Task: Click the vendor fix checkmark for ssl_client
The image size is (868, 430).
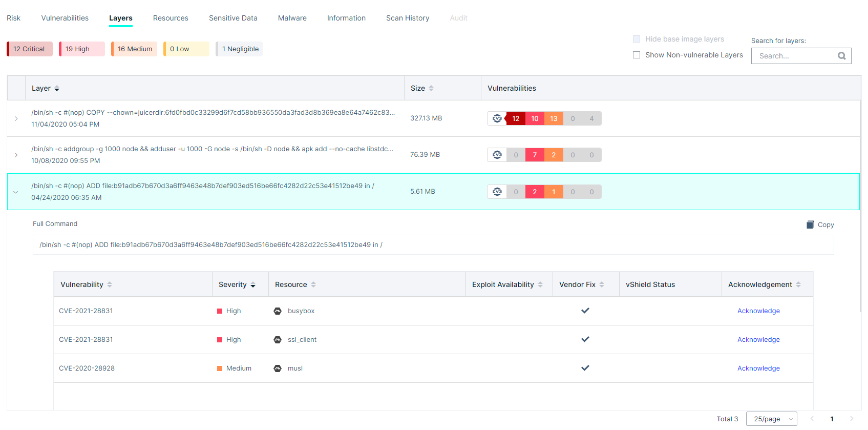Action: 585,339
